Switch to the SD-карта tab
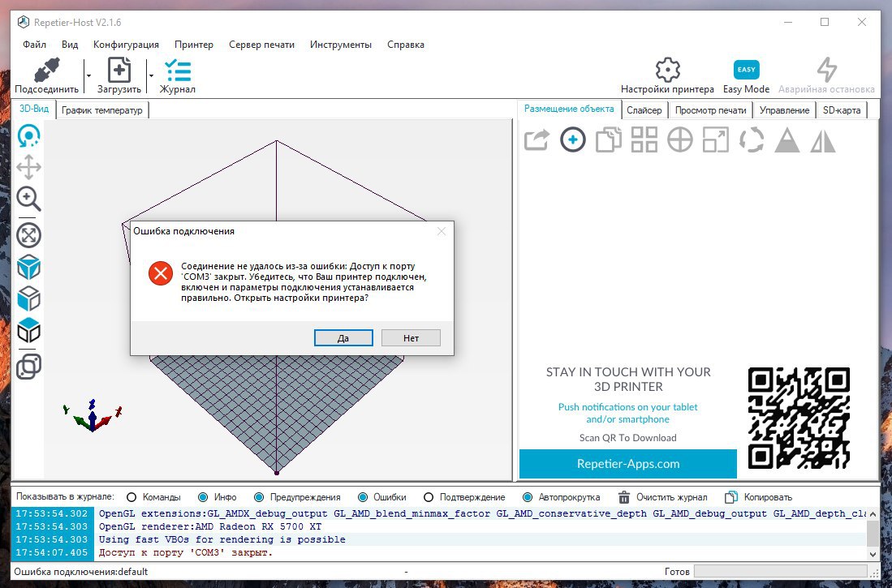The image size is (892, 588). 842,110
